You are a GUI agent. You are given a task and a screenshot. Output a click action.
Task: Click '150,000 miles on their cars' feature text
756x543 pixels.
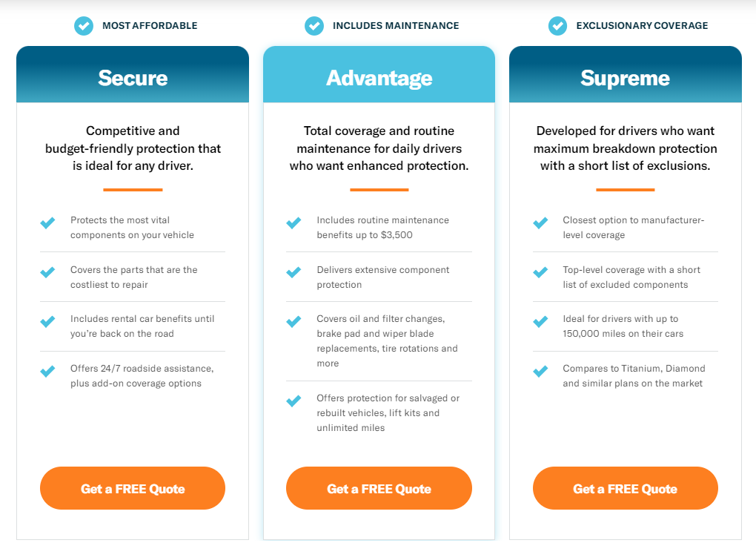pyautogui.click(x=623, y=334)
